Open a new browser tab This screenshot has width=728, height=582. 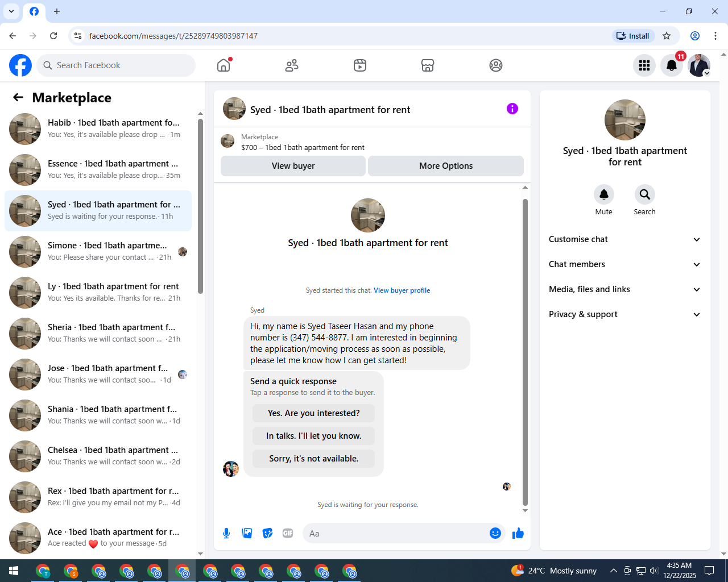57,11
